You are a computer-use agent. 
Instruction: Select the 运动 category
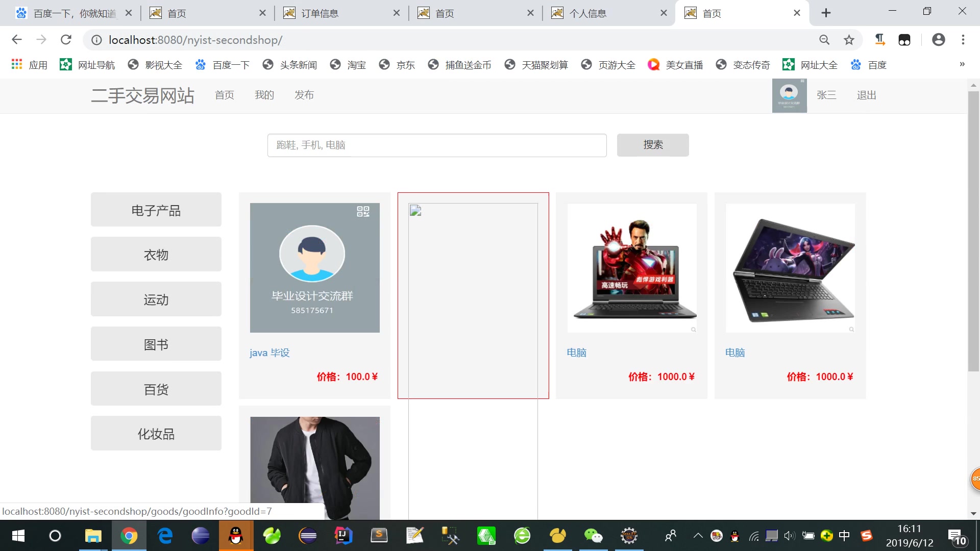click(x=156, y=299)
